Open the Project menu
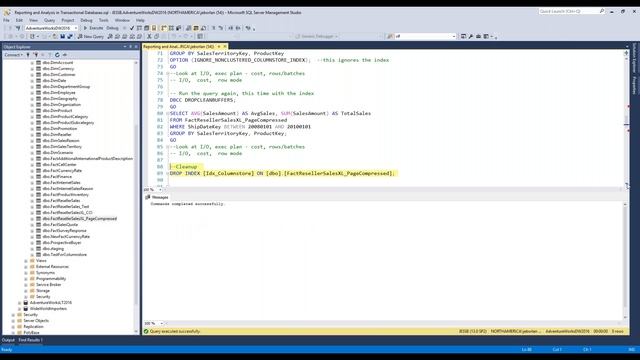This screenshot has height=360, width=640. click(68, 20)
